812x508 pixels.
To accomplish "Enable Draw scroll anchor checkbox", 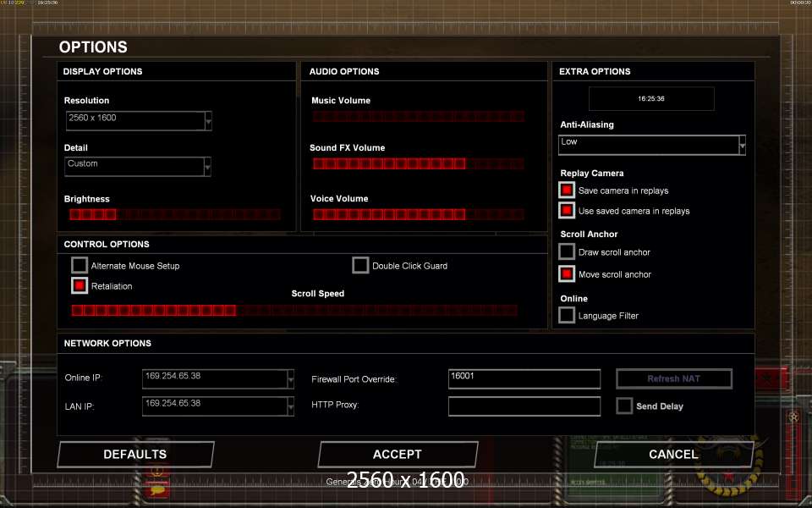I will 567,251.
